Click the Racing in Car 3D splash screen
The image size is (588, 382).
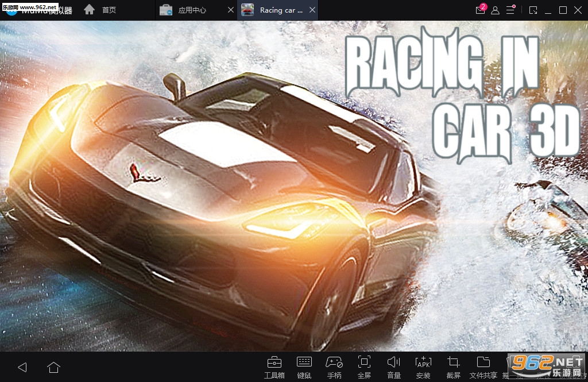tap(294, 190)
